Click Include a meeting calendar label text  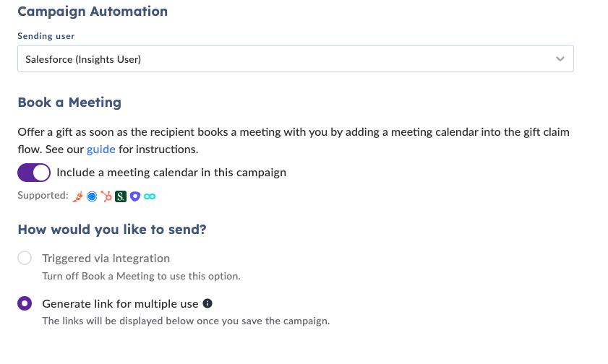tap(171, 173)
